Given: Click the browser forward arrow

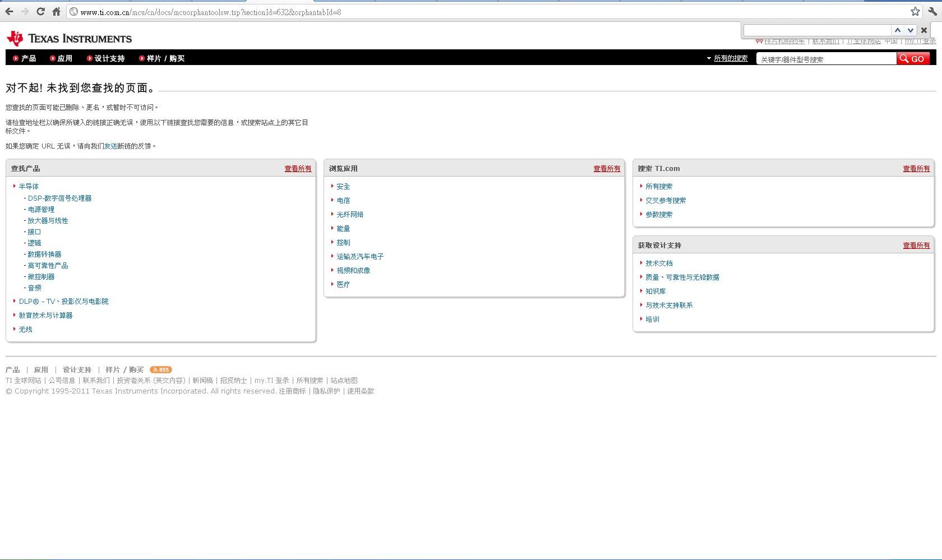Looking at the screenshot, I should (x=25, y=12).
